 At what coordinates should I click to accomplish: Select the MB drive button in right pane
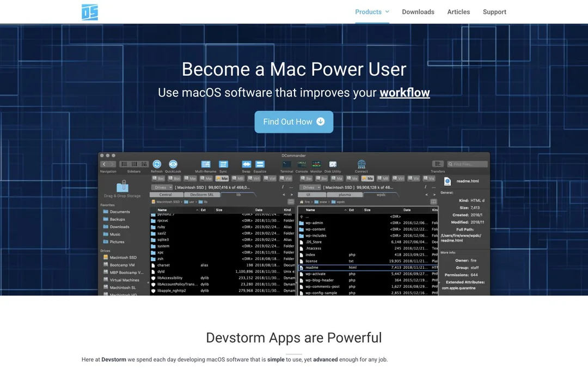[x=383, y=178]
